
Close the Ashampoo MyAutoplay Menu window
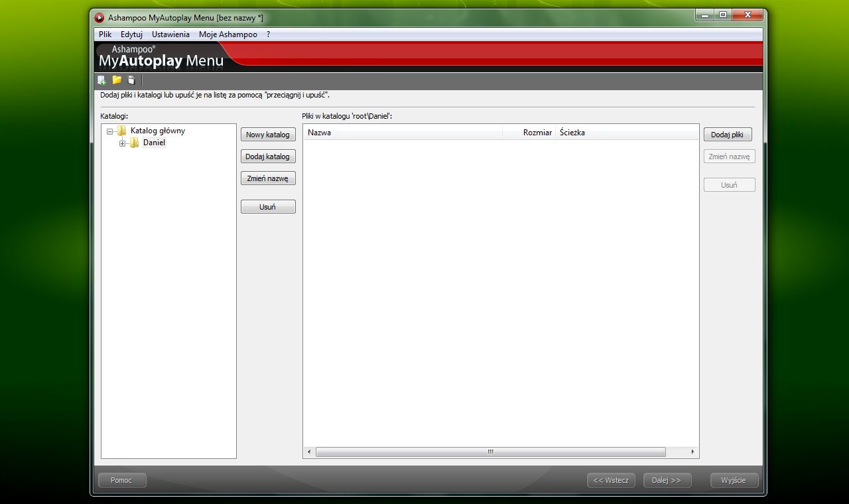tap(748, 15)
